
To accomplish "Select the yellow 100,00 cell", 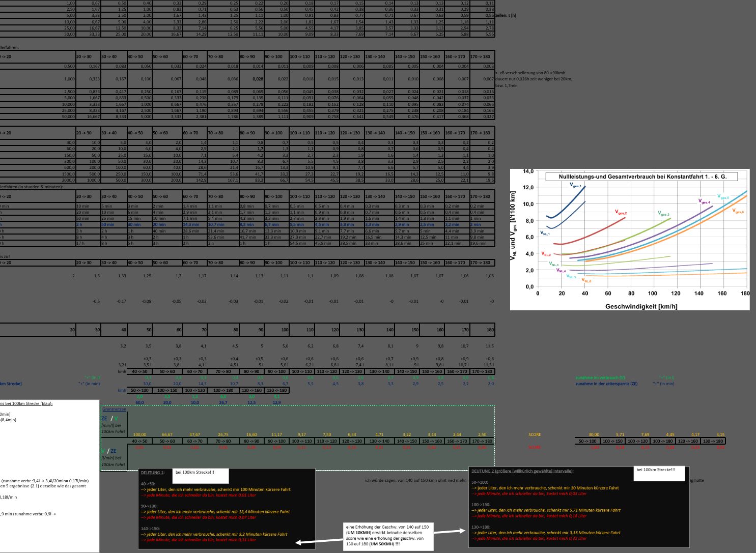I will point(139,434).
